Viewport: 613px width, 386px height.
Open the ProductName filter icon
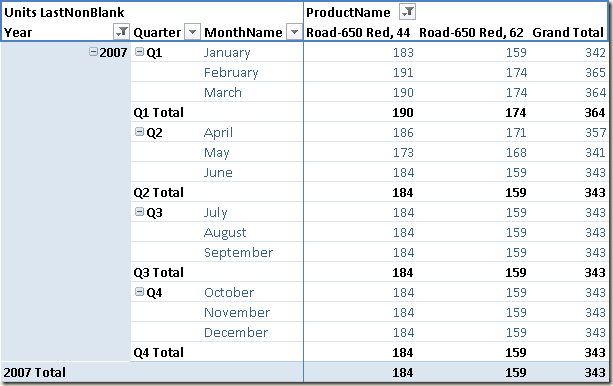(407, 12)
